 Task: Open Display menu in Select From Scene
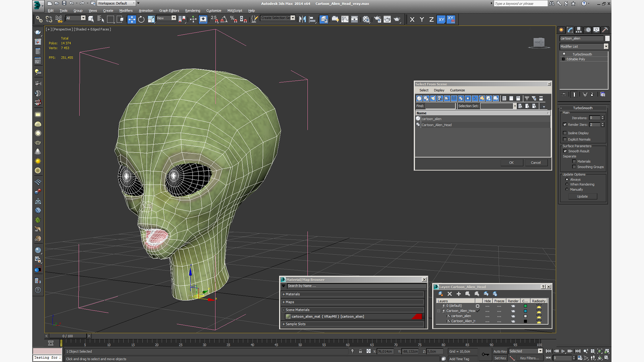tap(439, 90)
